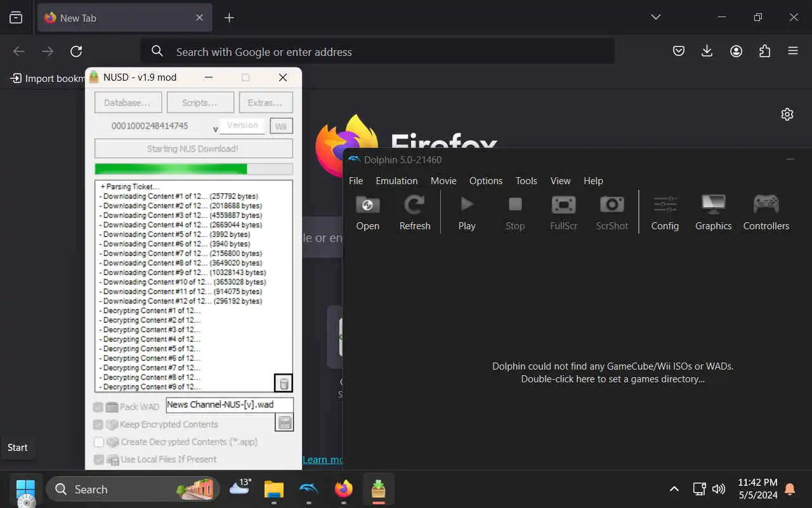This screenshot has width=812, height=508.
Task: Open weather widget on taskbar
Action: tap(240, 488)
